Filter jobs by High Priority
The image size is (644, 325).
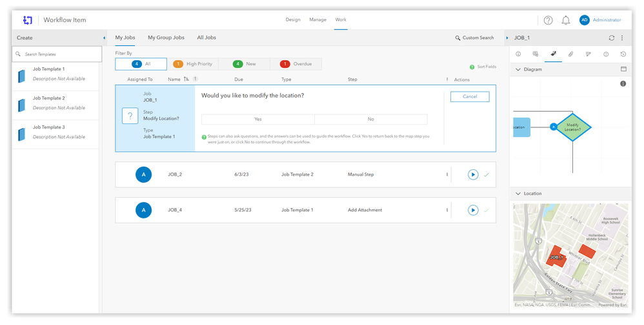[x=193, y=64]
